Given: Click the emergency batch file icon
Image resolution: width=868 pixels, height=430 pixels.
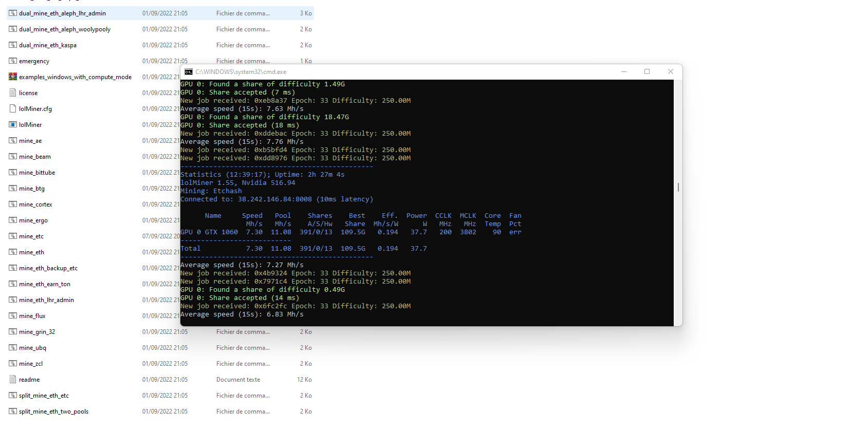Looking at the screenshot, I should 13,61.
